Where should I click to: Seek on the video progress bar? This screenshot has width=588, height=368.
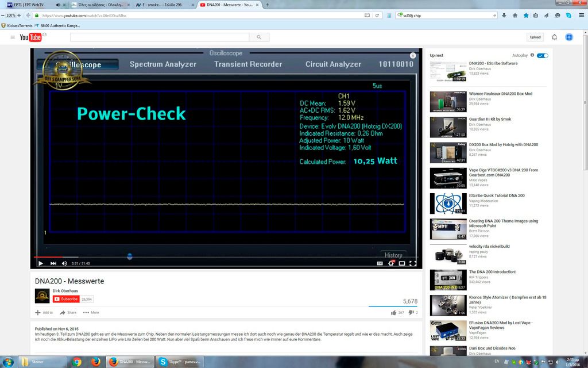tap(225, 257)
